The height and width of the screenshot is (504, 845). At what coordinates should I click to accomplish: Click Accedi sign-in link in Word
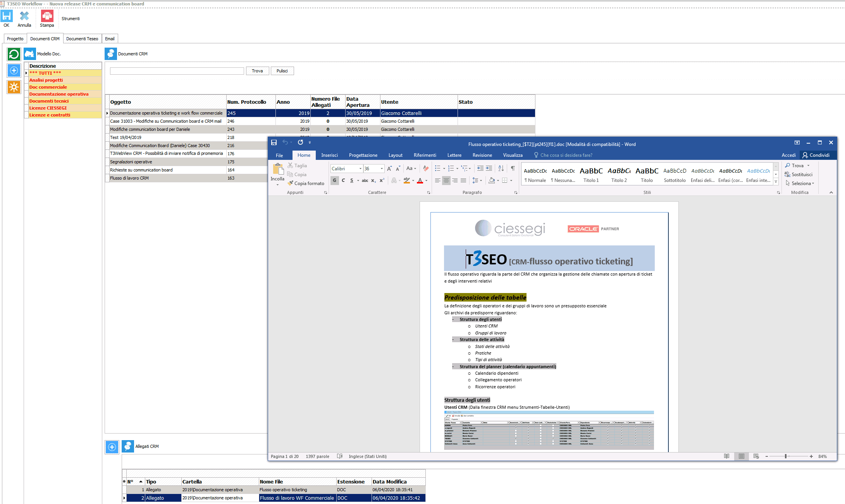[788, 155]
